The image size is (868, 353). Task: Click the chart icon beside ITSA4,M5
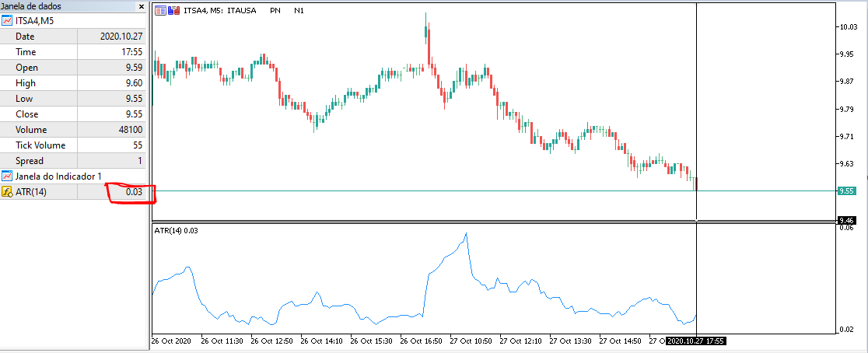[7, 21]
